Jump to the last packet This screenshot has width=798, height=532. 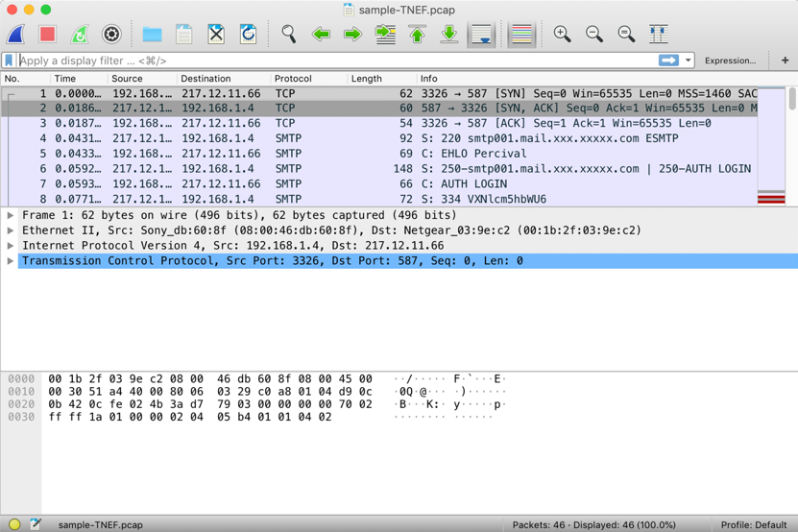point(449,35)
